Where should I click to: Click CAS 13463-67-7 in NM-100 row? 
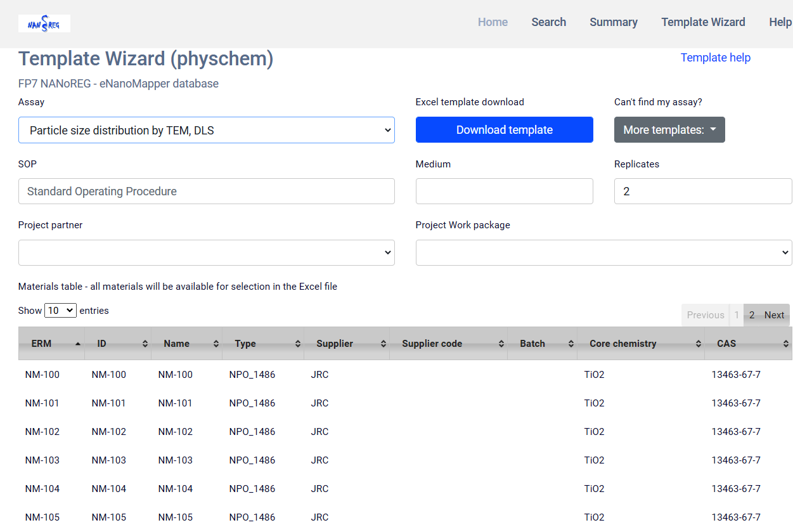(736, 375)
